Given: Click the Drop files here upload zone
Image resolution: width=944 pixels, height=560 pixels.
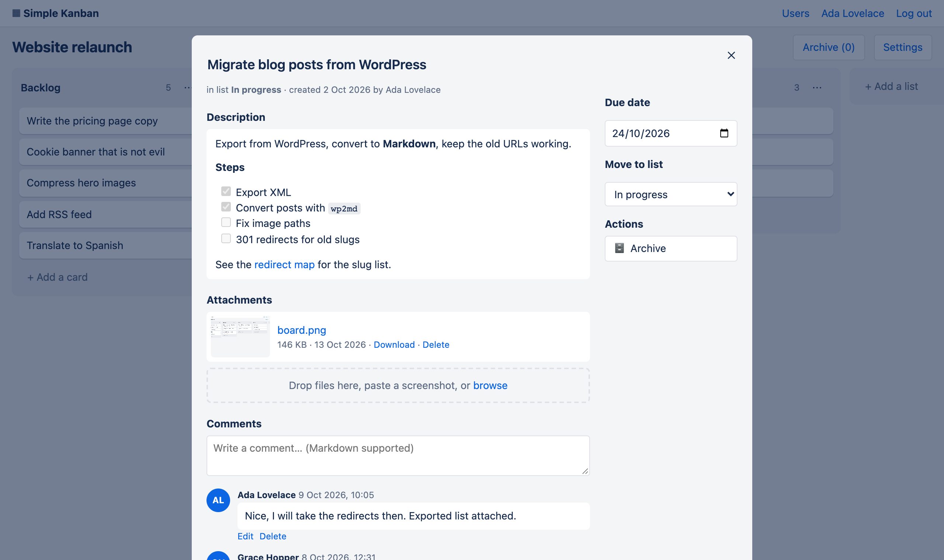Looking at the screenshot, I should point(398,385).
